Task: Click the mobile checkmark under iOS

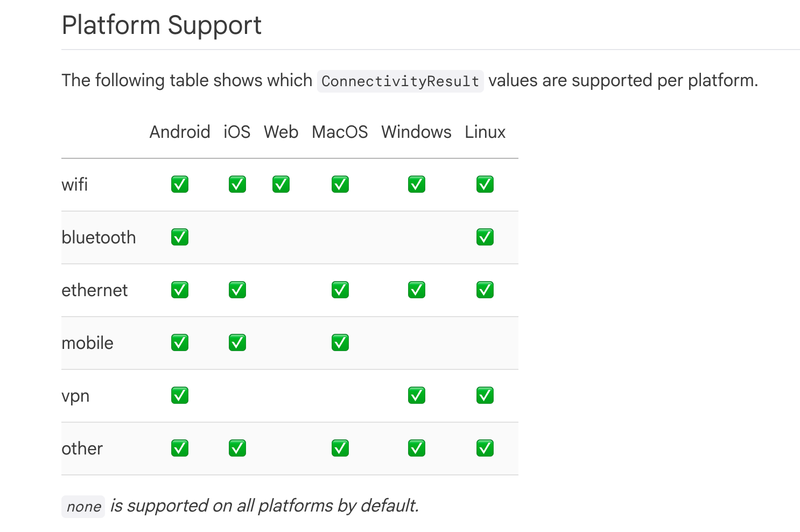Action: (237, 342)
